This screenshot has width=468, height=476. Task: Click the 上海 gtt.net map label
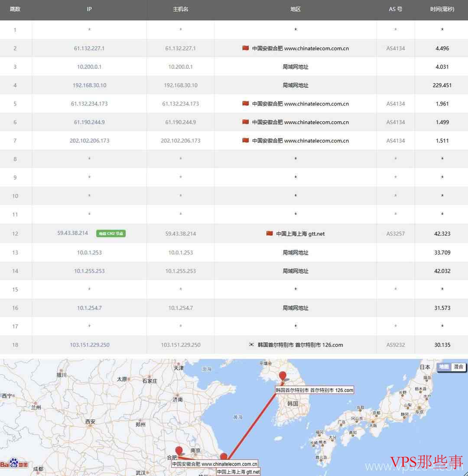(238, 472)
